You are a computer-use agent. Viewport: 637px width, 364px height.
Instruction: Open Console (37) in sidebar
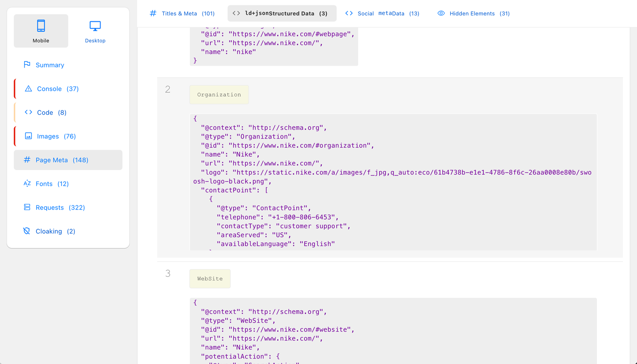click(x=68, y=89)
